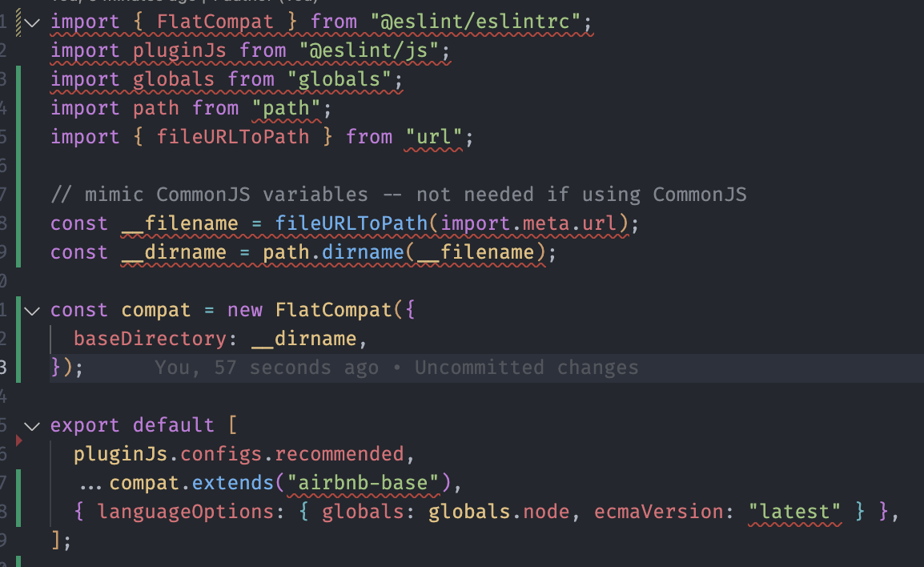Image resolution: width=924 pixels, height=567 pixels.
Task: Click '__dirname' in its const declaration
Action: click(x=174, y=252)
